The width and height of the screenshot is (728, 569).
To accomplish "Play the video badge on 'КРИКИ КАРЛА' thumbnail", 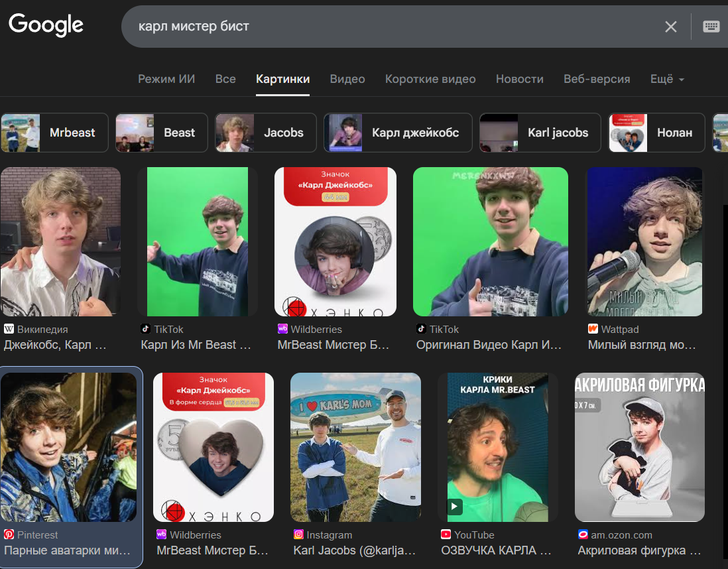I will 455,506.
